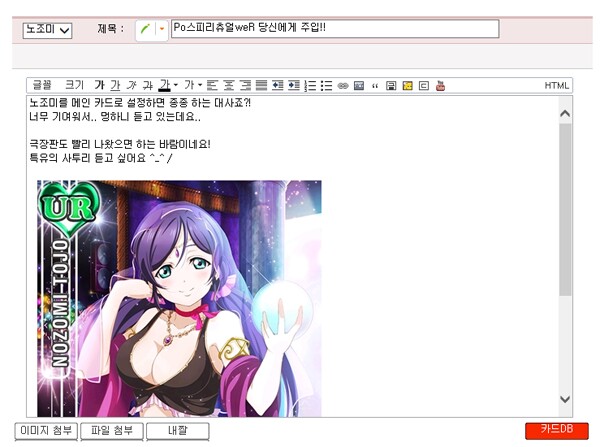Image resolution: width=600 pixels, height=447 pixels.
Task: Open the red 카드DB button
Action: coord(556,430)
